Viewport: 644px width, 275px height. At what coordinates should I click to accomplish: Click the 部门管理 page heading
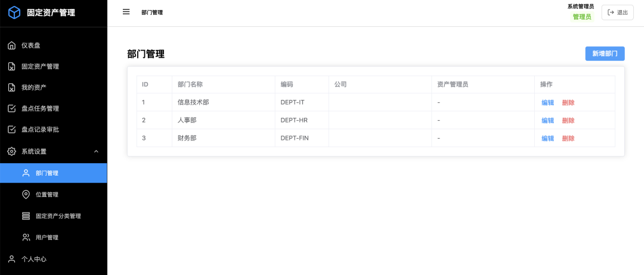point(146,54)
